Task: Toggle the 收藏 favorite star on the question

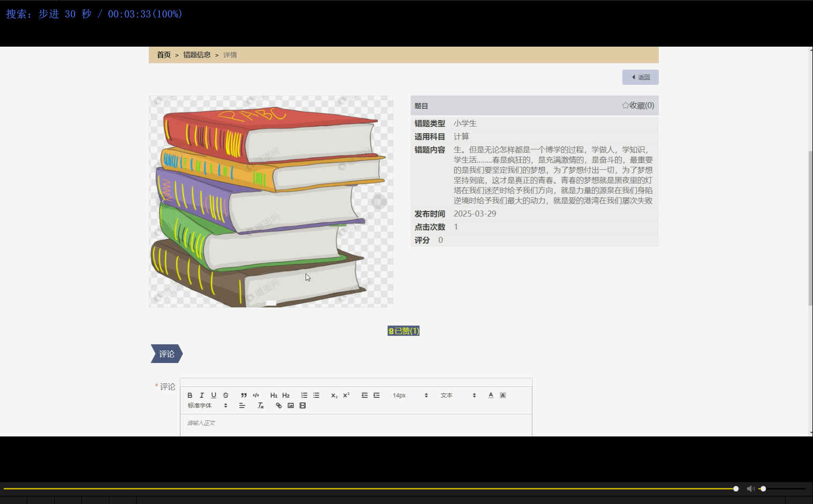Action: (638, 105)
